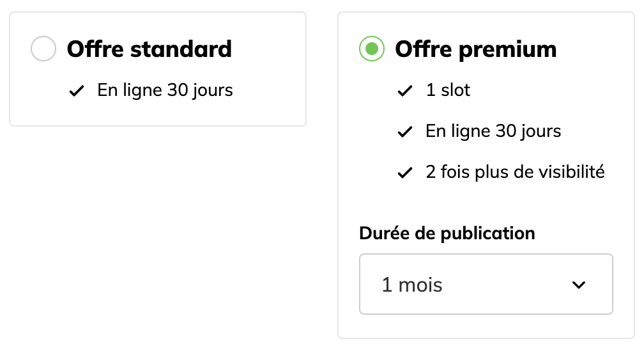Image resolution: width=644 pixels, height=348 pixels.
Task: Click the checkmark icon beside "1 slot"
Action: [404, 91]
